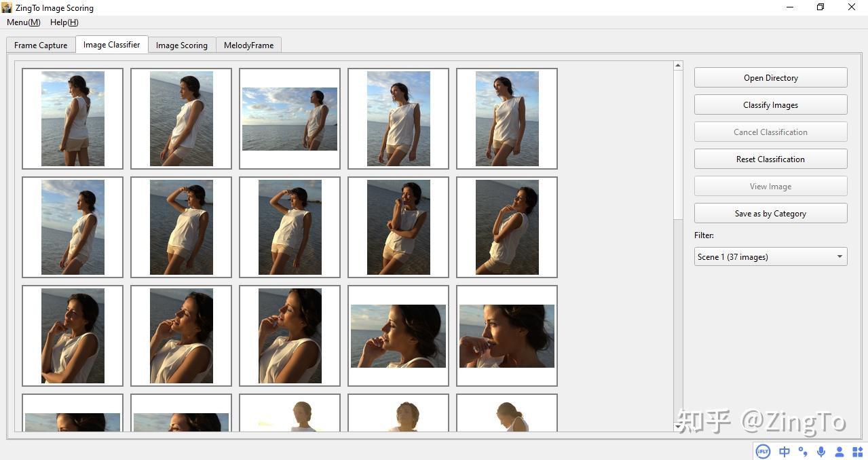The height and width of the screenshot is (460, 868).
Task: Click the Cancel Classification button
Action: [x=770, y=132]
